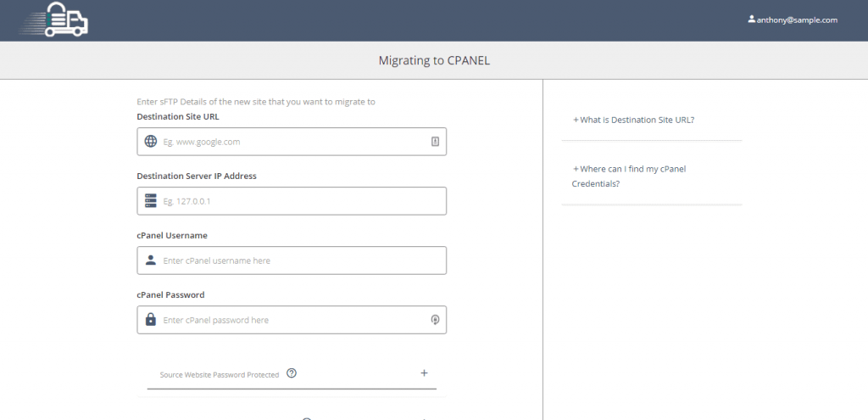Focus the Destination Site URL input field
This screenshot has width=868, height=420.
click(x=292, y=142)
